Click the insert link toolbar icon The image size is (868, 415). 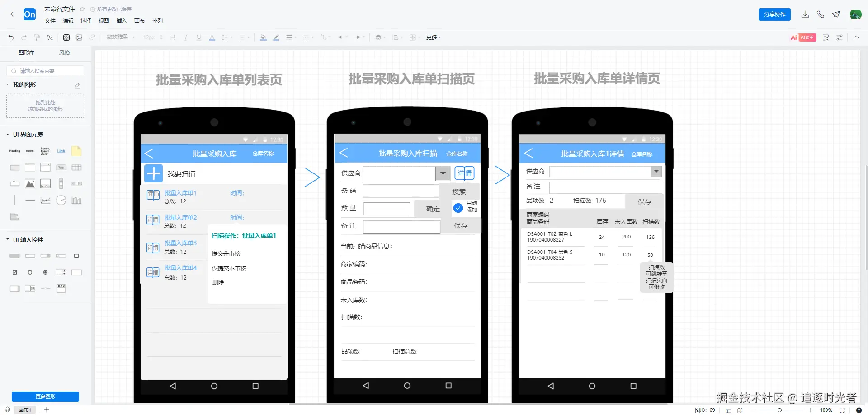click(x=92, y=37)
